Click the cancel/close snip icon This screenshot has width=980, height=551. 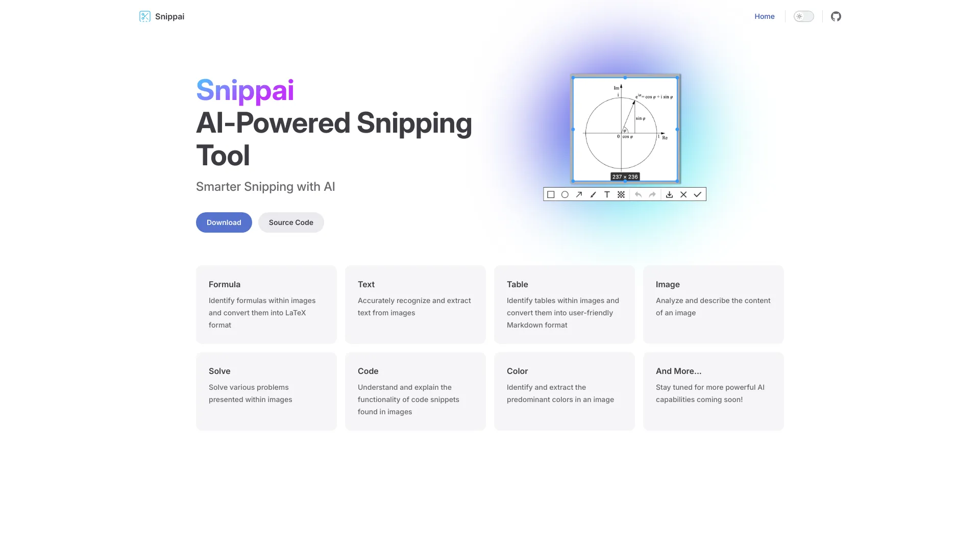click(x=683, y=194)
